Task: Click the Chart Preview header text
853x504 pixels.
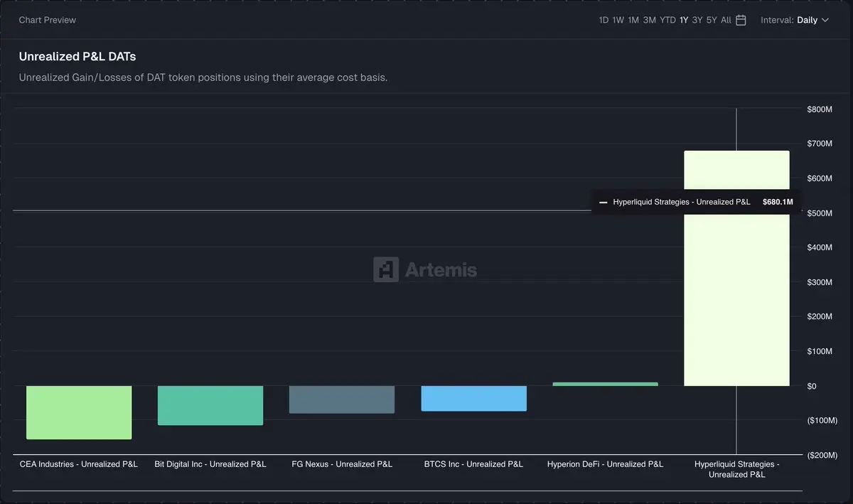Action: pos(48,20)
